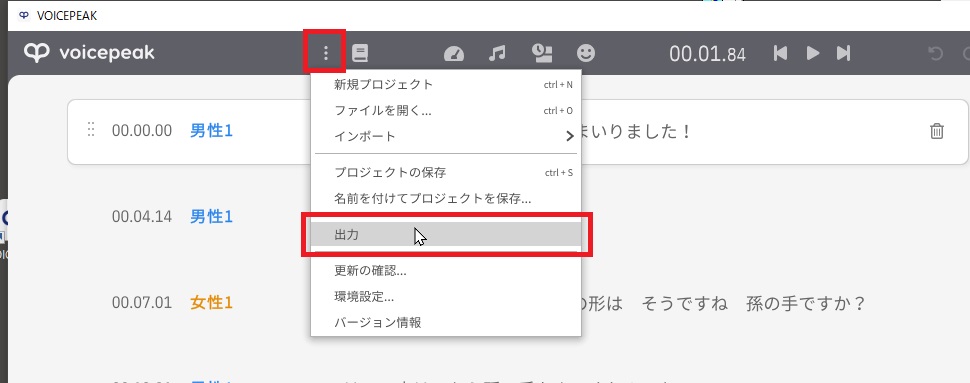Open the speed gauge settings
This screenshot has width=970, height=383.
454,54
